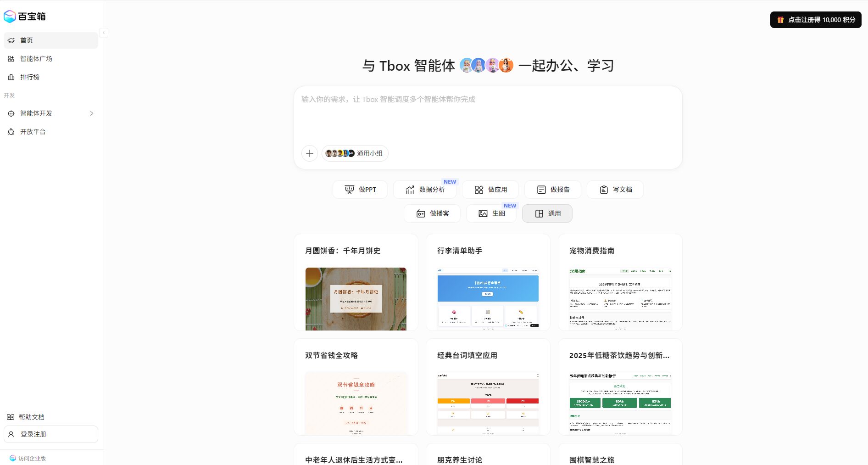View the 排行榜 rankings page

(x=31, y=77)
